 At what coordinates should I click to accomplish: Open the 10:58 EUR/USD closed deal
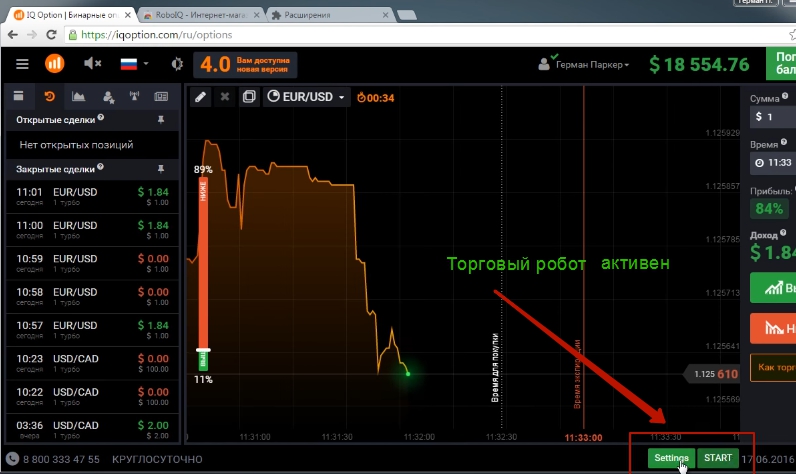point(92,296)
